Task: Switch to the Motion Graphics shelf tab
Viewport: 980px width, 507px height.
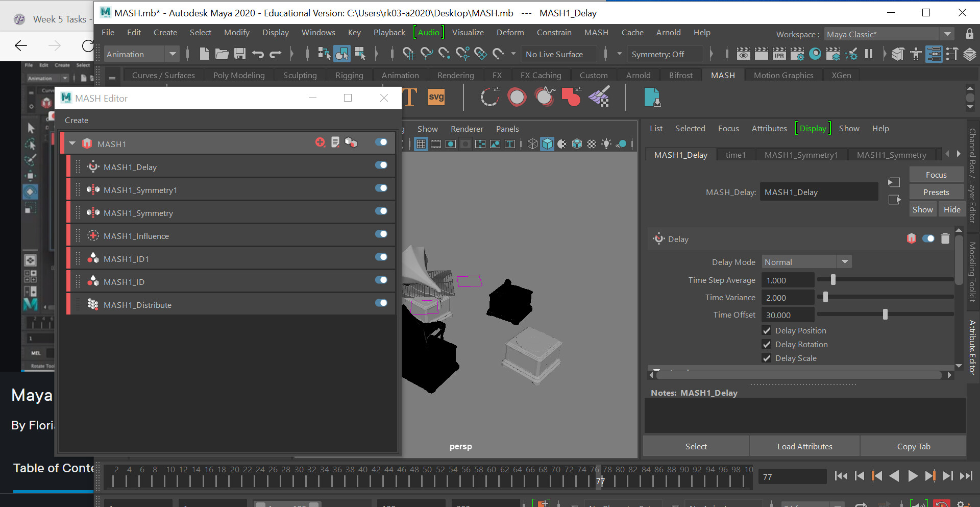Action: (783, 75)
